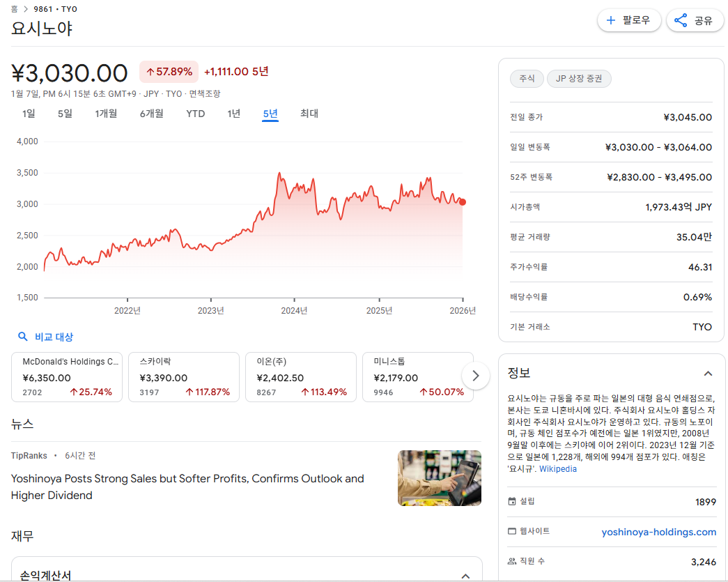Click the red endpoint marker on price chart
Image resolution: width=728 pixels, height=582 pixels.
(x=463, y=202)
